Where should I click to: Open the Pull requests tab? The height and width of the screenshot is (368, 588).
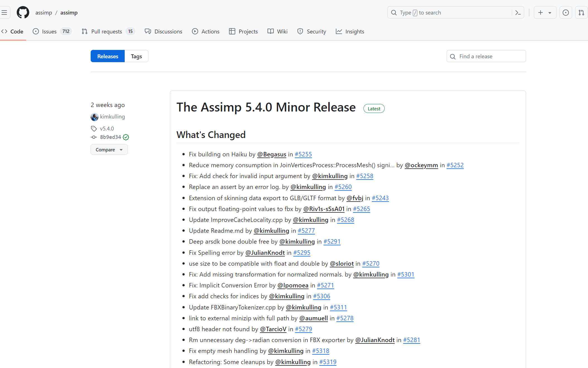(x=109, y=32)
